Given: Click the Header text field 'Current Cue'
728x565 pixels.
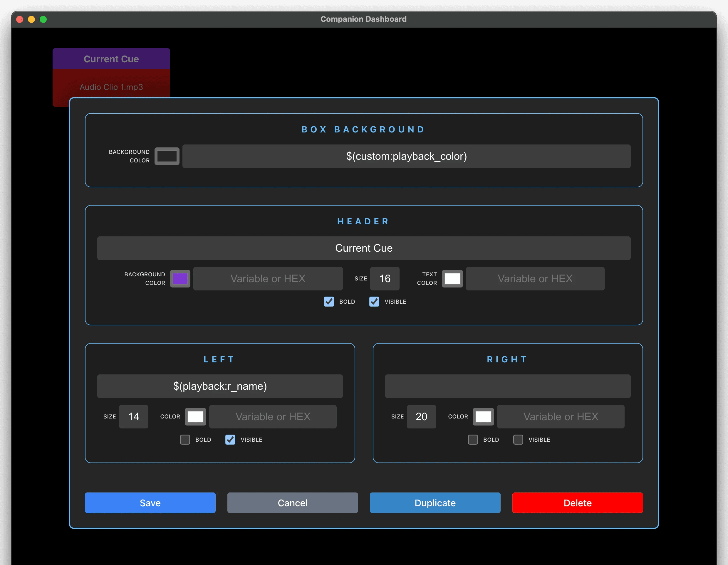Looking at the screenshot, I should click(x=364, y=248).
